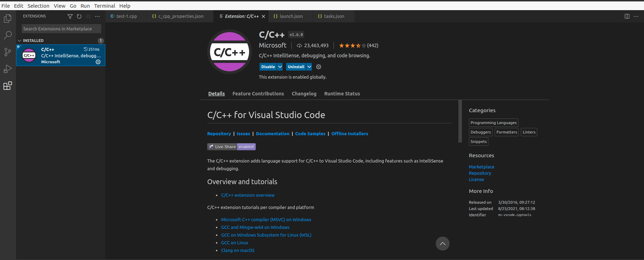644x260 pixels.
Task: Open the Source Control view icon
Action: click(8, 52)
